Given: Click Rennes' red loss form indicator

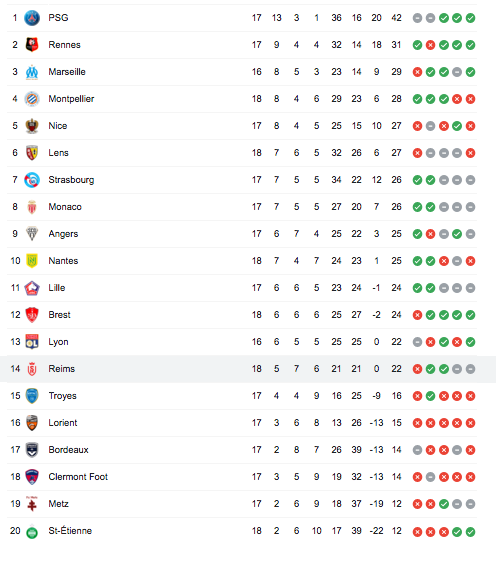Looking at the screenshot, I should (431, 45).
